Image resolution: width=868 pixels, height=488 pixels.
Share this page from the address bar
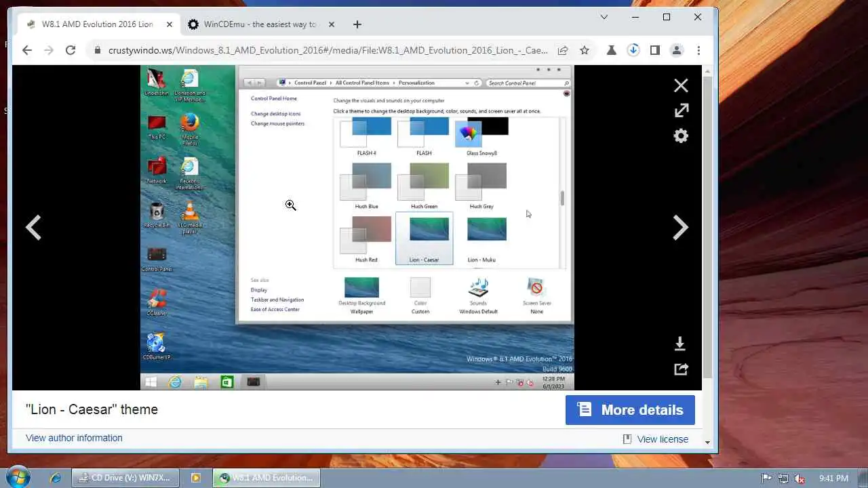click(563, 50)
